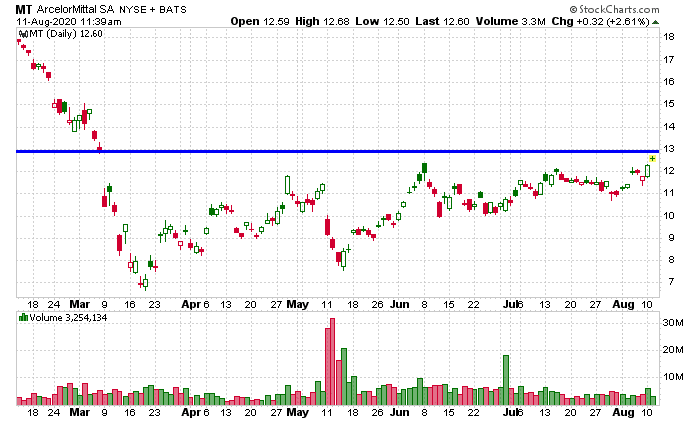Click the yellow plus marker on the latest candle

tap(652, 158)
